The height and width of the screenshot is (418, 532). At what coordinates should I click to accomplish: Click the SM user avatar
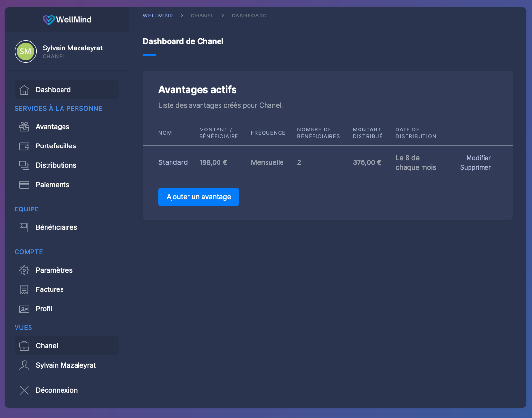[x=26, y=51]
